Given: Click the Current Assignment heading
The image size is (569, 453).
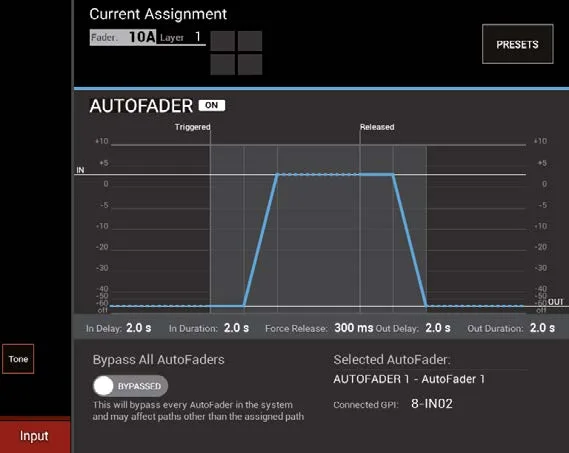Looking at the screenshot, I should tap(158, 14).
